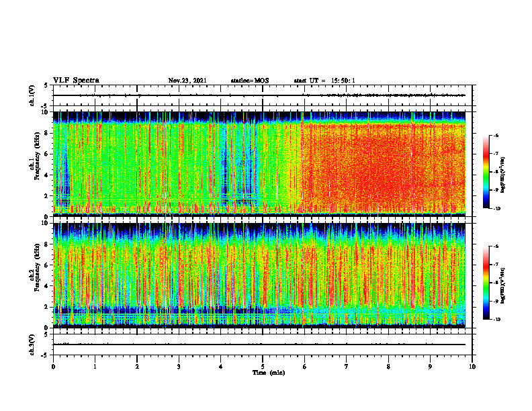The width and height of the screenshot is (532, 411).
Task: Click ch.1 color bar tick "-6"
Action: (496, 136)
